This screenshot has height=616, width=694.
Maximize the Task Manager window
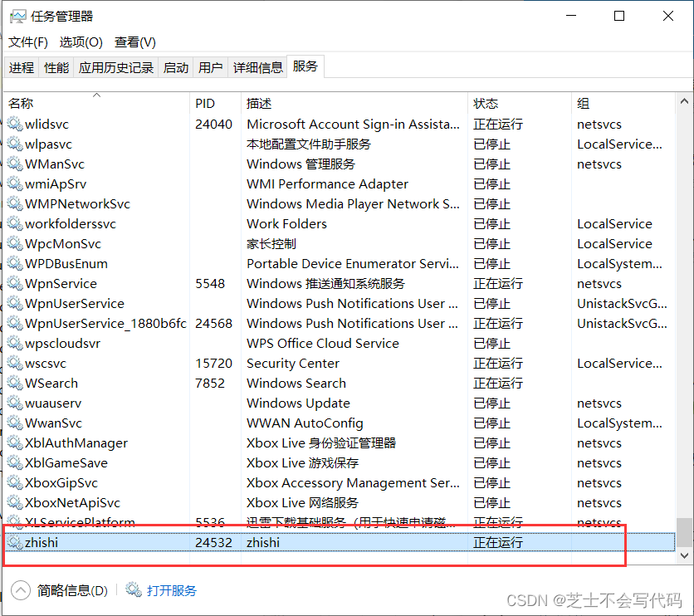point(619,16)
